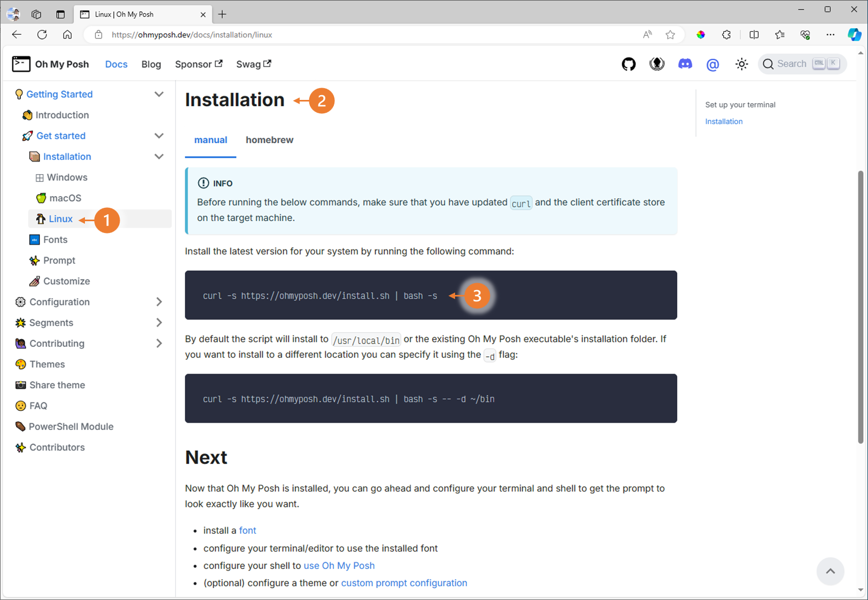The height and width of the screenshot is (600, 868).
Task: Go to the browser home page
Action: click(x=67, y=35)
